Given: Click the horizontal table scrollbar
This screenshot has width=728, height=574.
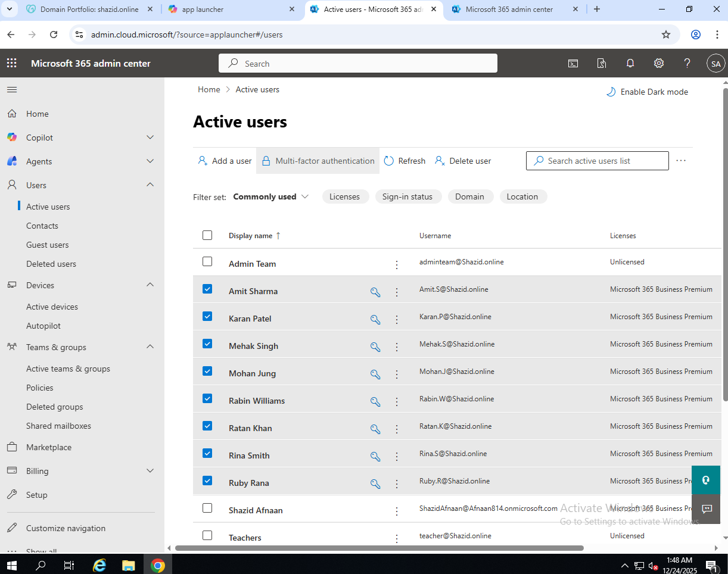Looking at the screenshot, I should 379,548.
